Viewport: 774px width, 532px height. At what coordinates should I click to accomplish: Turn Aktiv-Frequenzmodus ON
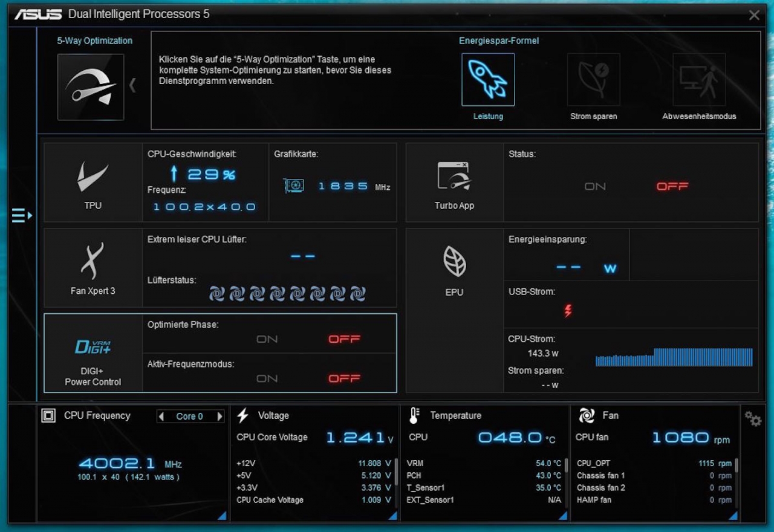(267, 378)
